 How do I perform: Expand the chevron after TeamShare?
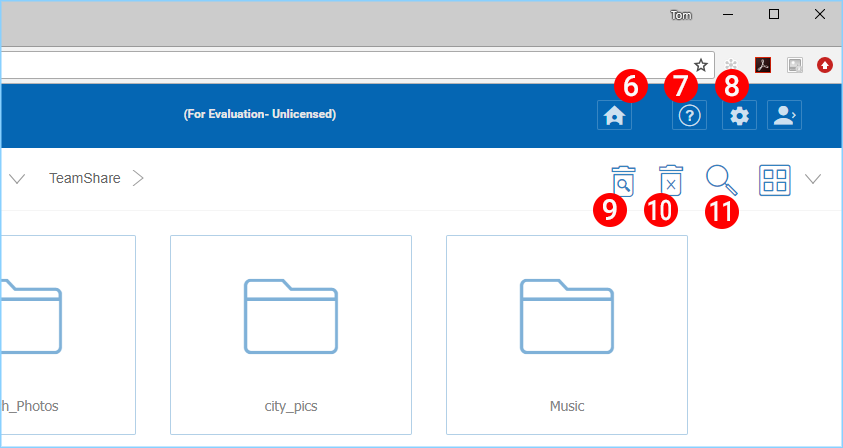pos(138,178)
